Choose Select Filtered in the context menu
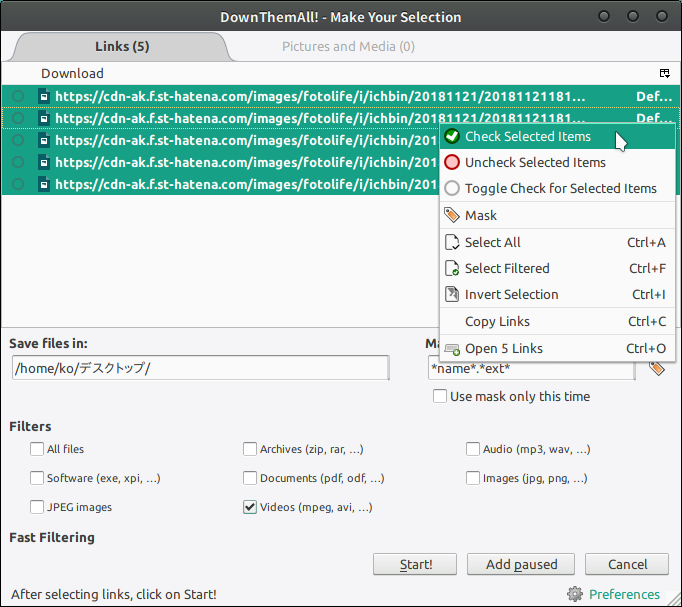Viewport: 682px width, 607px height. pos(558,268)
